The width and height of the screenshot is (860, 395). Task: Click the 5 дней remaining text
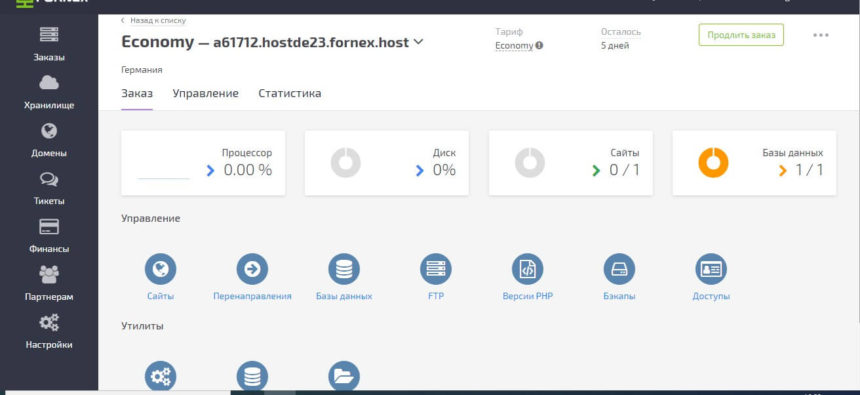(x=615, y=46)
